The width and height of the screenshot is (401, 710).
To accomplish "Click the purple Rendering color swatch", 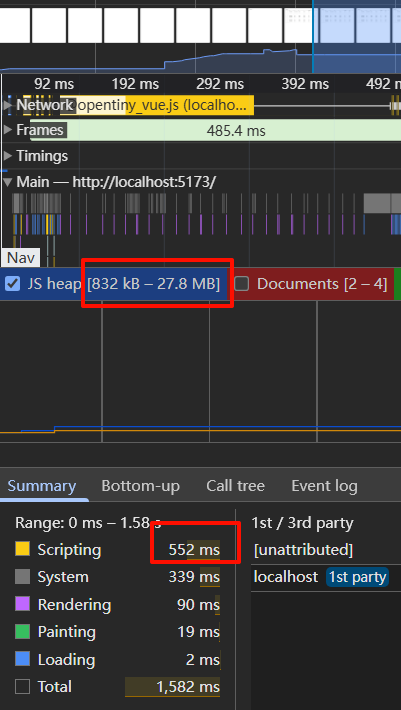I will tap(22, 604).
